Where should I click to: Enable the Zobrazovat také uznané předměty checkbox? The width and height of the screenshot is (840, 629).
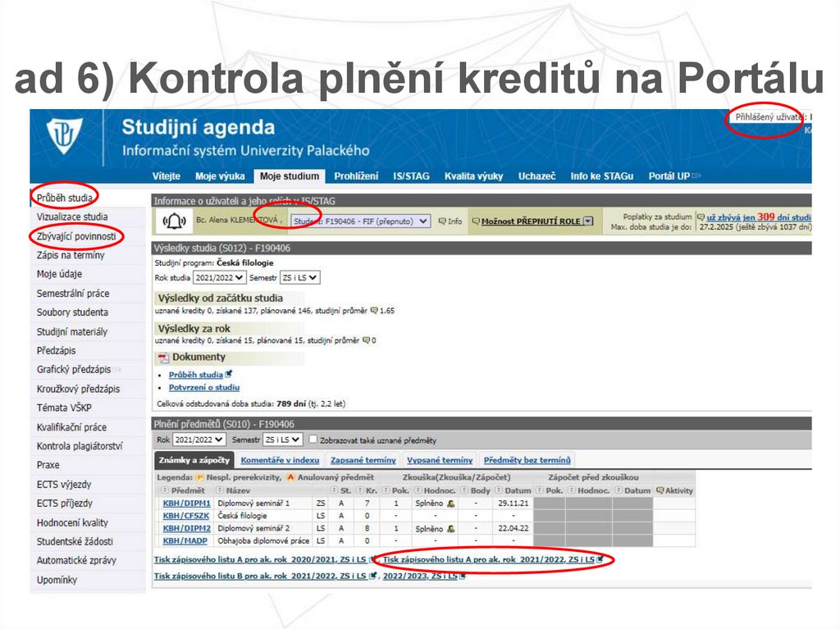click(315, 441)
